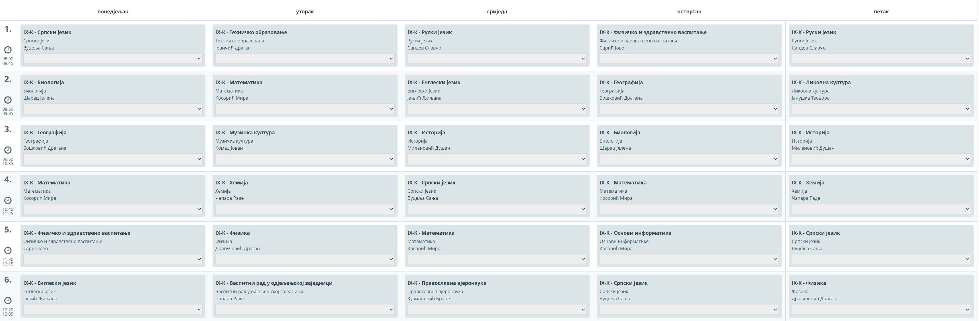
Task: Expand dropdown for Tuesday Техничко образовање
Action: [305, 59]
